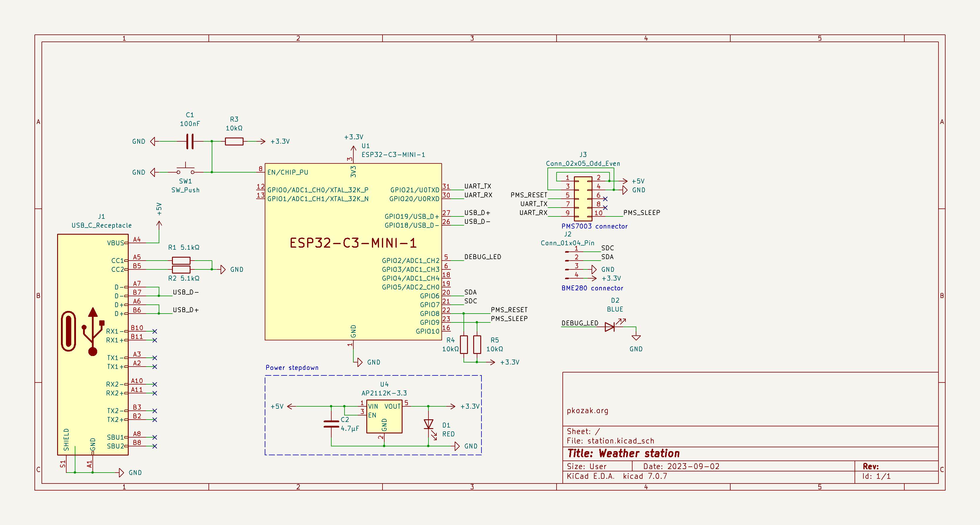The image size is (980, 525).
Task: Click the Conn_02x05_Odd_Even value text
Action: (583, 164)
